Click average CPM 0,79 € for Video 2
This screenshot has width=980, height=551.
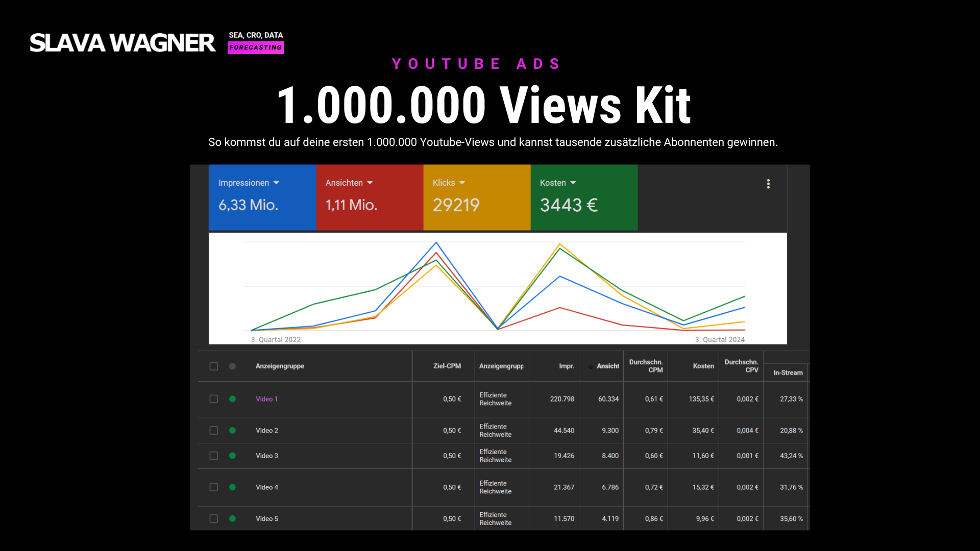tap(654, 431)
